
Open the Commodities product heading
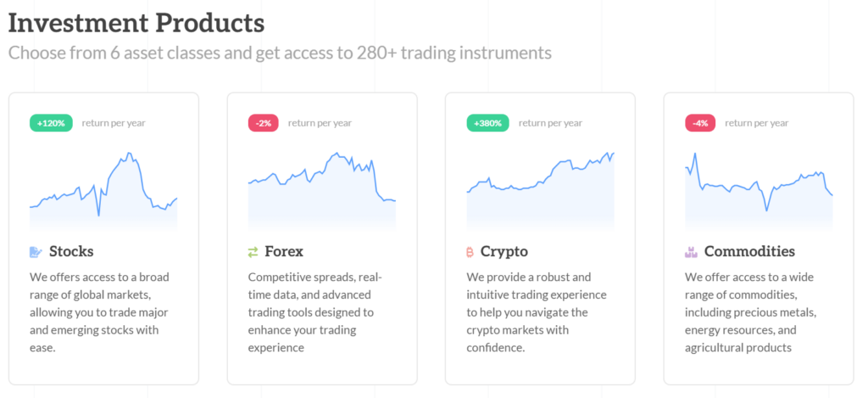pyautogui.click(x=749, y=251)
